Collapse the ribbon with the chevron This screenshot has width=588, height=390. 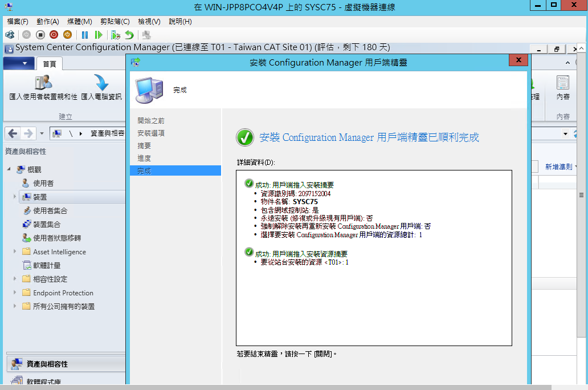(x=567, y=63)
